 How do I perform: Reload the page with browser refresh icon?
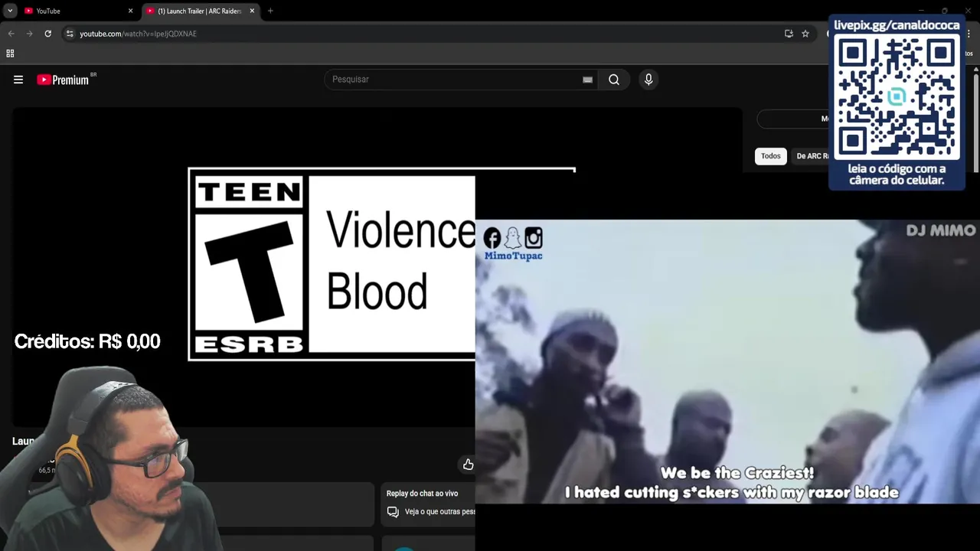(x=47, y=34)
